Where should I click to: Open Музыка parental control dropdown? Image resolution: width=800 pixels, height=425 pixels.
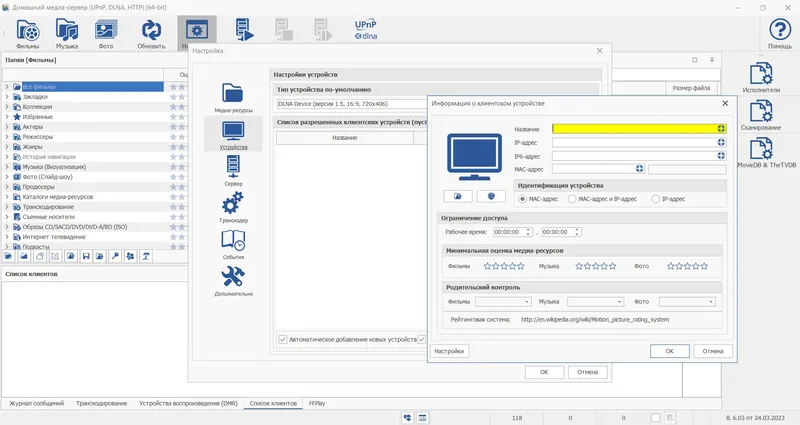(x=594, y=301)
